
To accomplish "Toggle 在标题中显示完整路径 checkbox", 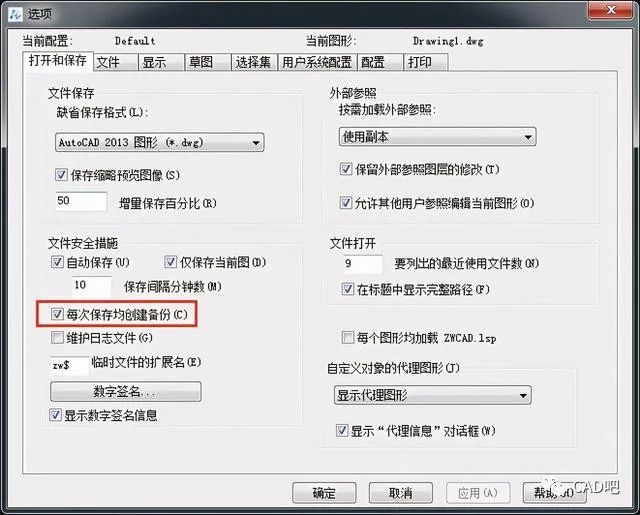I will (x=347, y=289).
